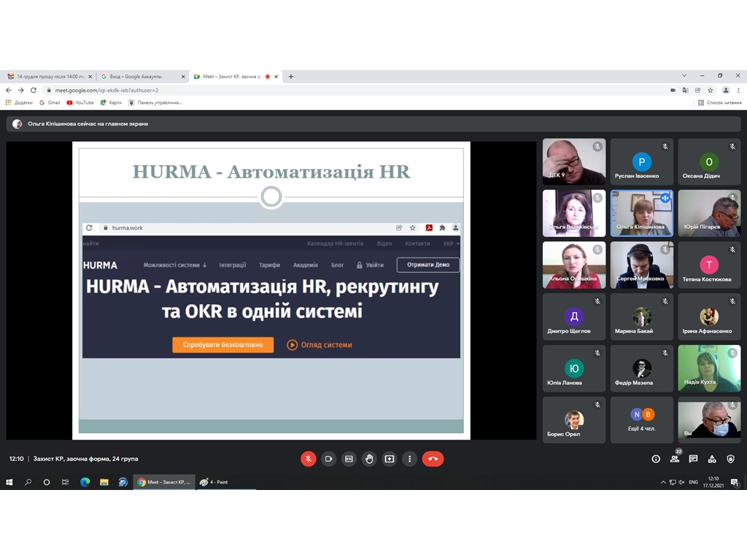This screenshot has width=747, height=560.
Task: Select Надія Кухта's video tile
Action: click(x=709, y=368)
